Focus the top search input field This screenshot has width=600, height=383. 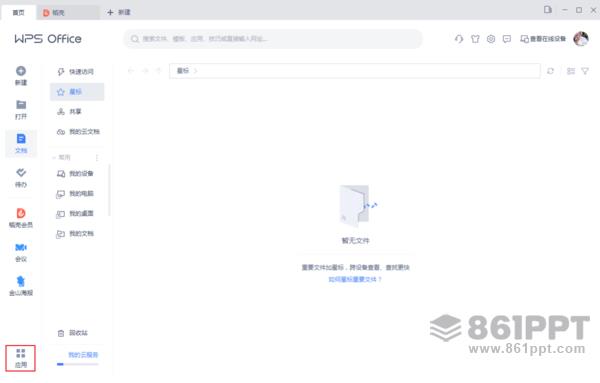[x=273, y=39]
